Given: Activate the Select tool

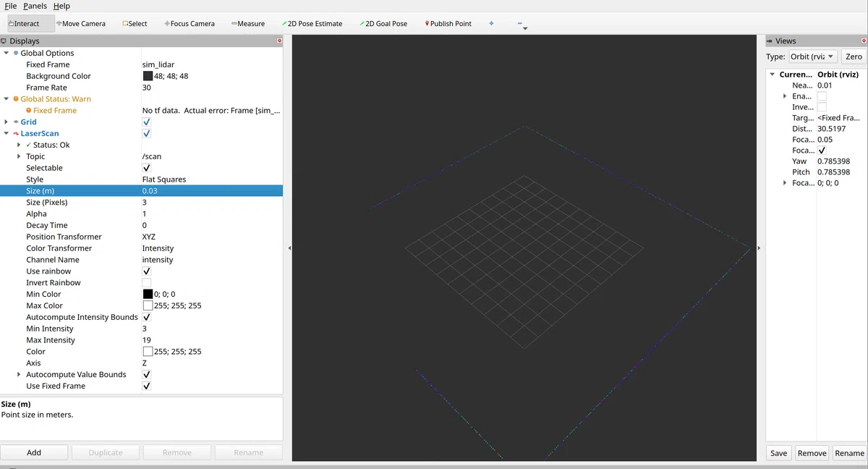Looking at the screenshot, I should tap(135, 24).
